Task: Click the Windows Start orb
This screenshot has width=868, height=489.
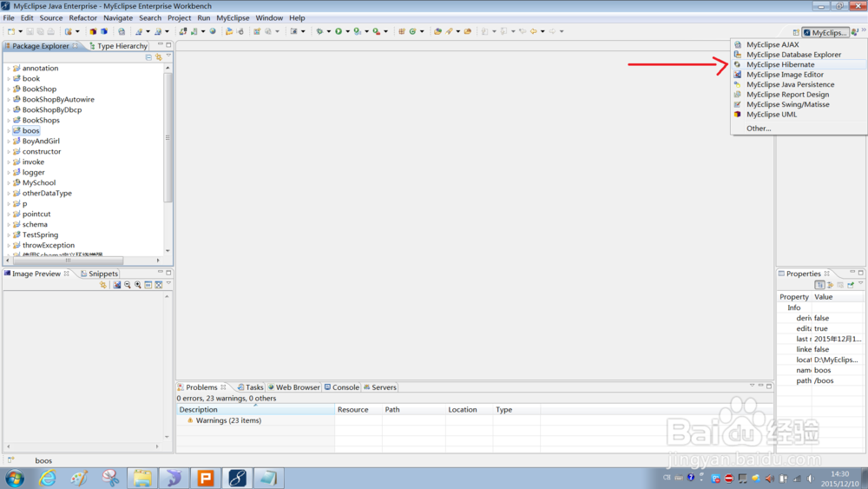Action: pos(15,478)
